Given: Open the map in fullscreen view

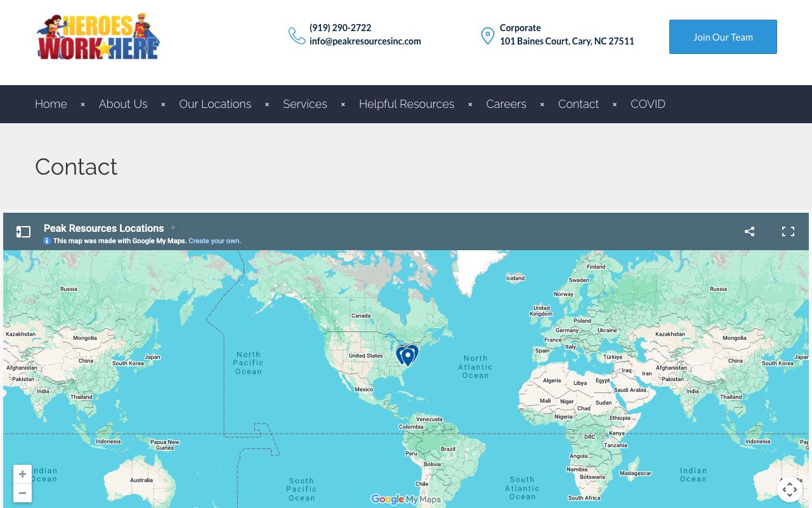Looking at the screenshot, I should pyautogui.click(x=788, y=232).
